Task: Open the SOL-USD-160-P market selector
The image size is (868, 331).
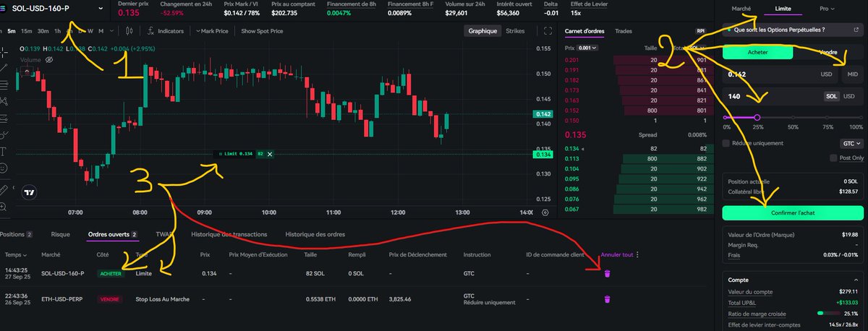Action: pyautogui.click(x=56, y=8)
